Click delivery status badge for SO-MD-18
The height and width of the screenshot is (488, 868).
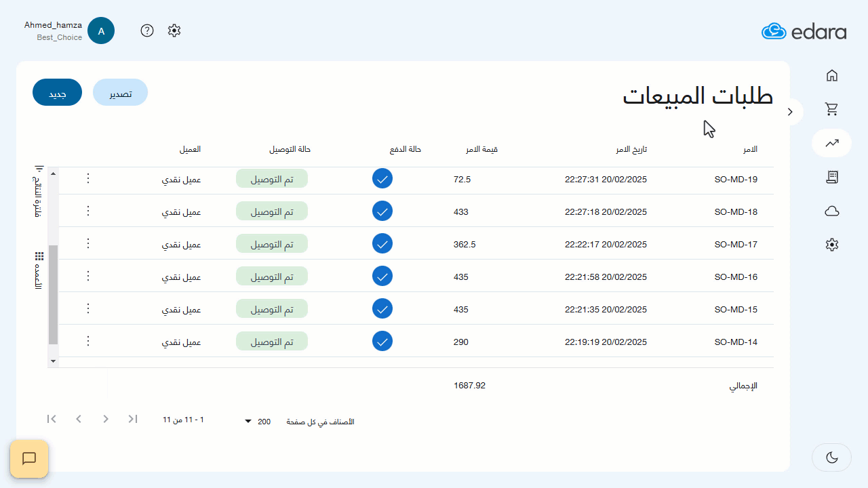coord(272,211)
